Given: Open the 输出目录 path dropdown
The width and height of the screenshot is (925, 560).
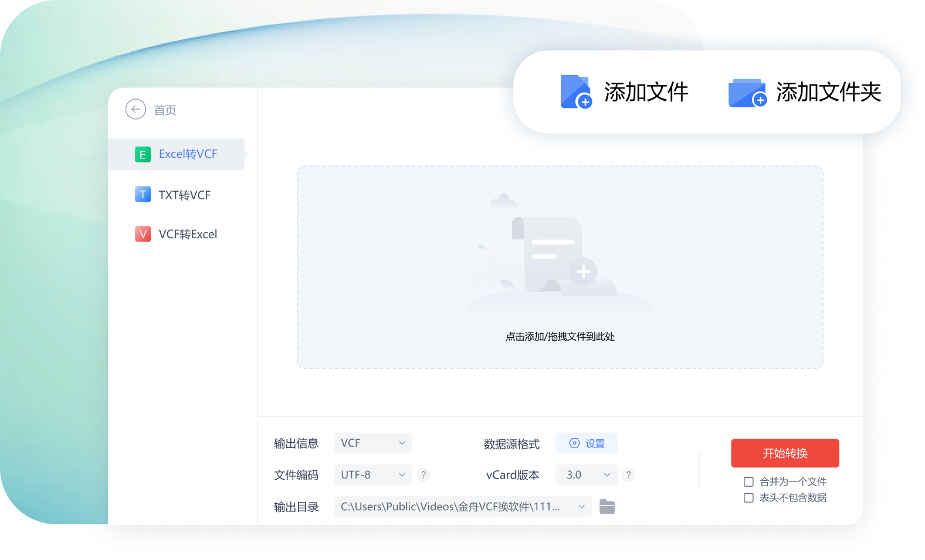Looking at the screenshot, I should (463, 507).
